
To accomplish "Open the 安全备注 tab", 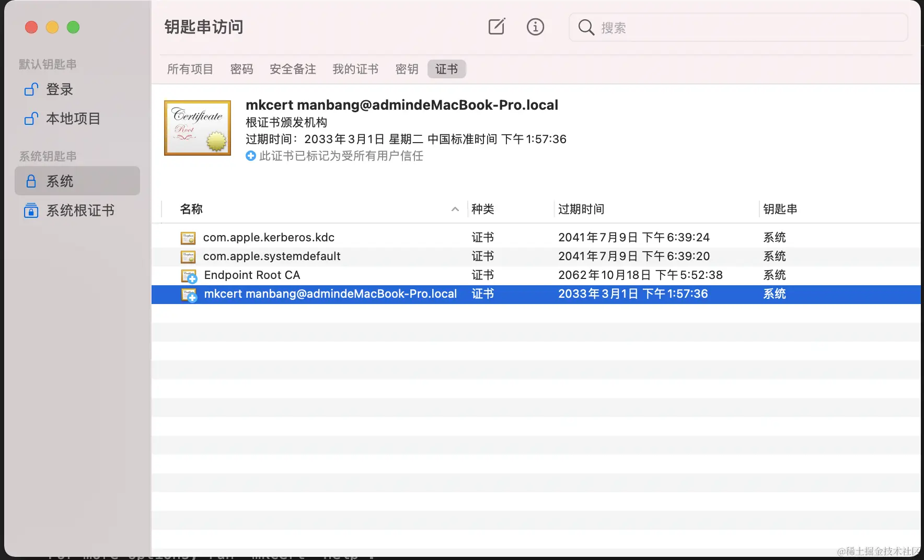I will [x=293, y=69].
